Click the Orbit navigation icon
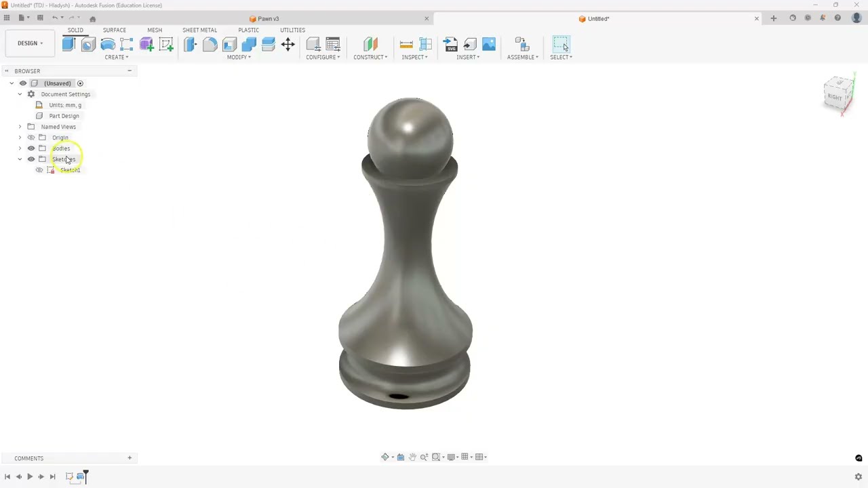 click(385, 457)
